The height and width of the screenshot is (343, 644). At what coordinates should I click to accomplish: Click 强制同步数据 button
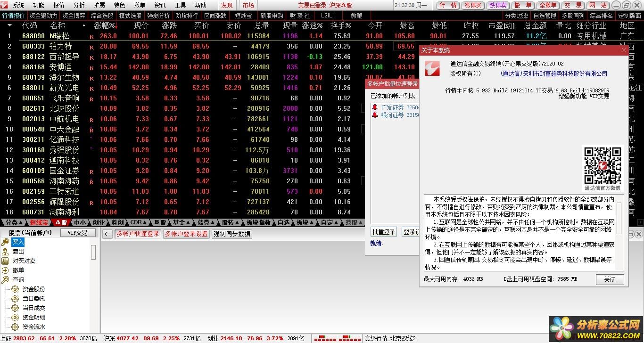point(231,234)
